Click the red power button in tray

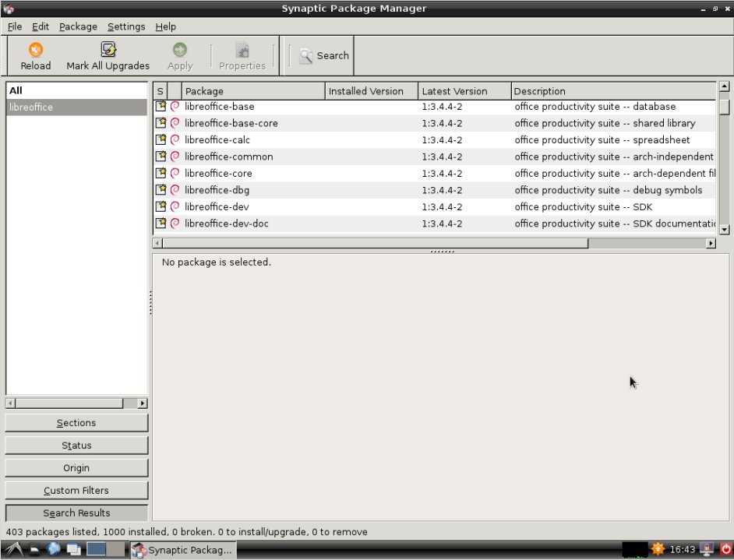point(726,549)
